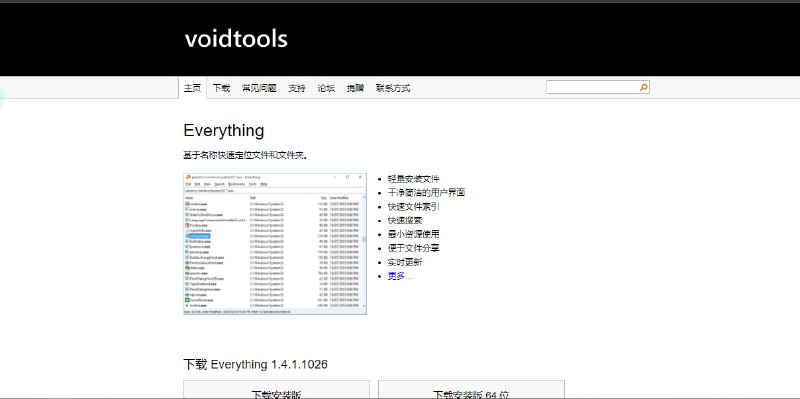800x399 pixels.
Task: Select the text 快速文件索引
Action: (413, 207)
